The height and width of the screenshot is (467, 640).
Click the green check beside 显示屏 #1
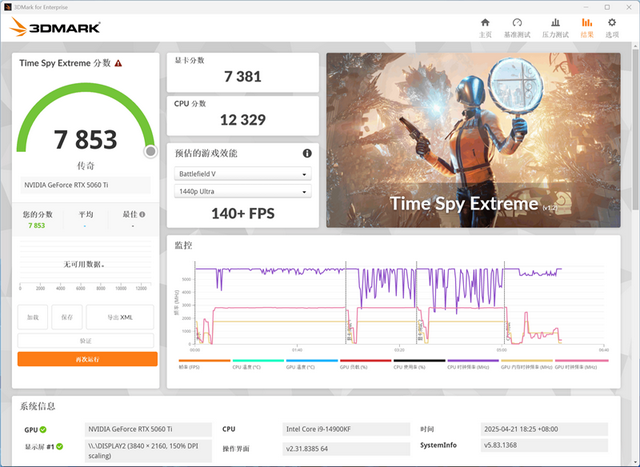(x=60, y=447)
